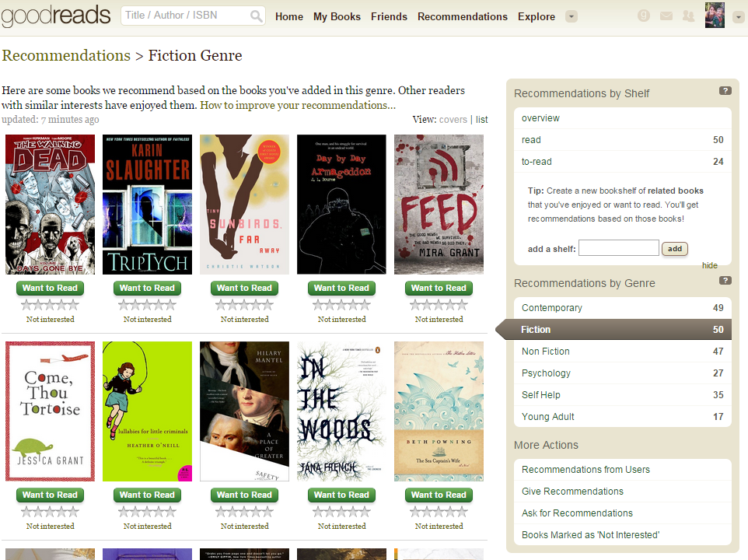Select the Young Adult genre
The height and width of the screenshot is (560, 748).
click(x=623, y=416)
